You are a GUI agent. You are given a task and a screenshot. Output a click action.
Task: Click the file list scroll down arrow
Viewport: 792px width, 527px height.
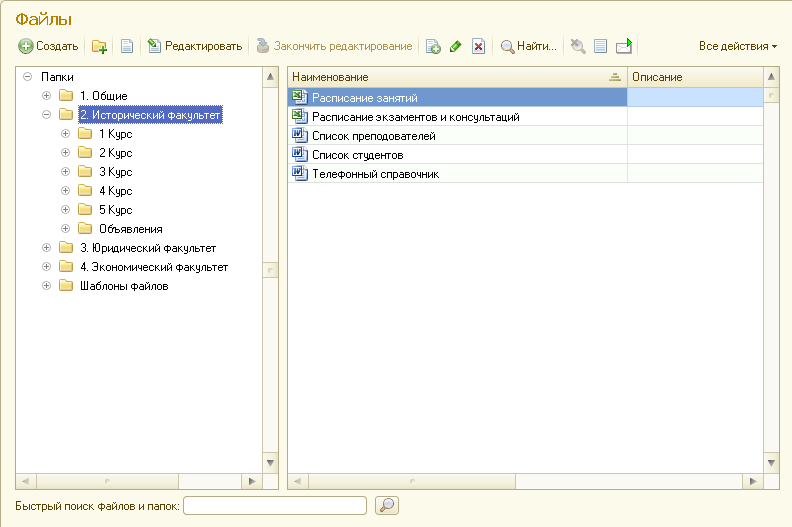[771, 463]
